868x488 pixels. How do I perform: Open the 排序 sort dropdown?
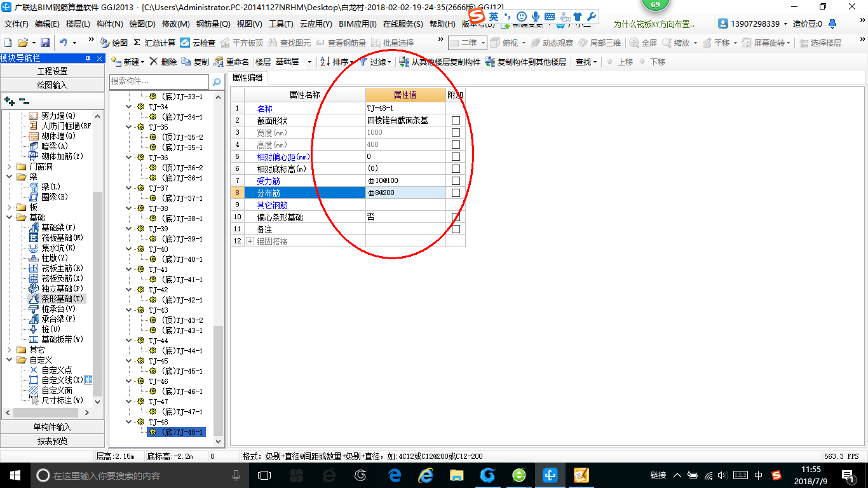(x=337, y=62)
